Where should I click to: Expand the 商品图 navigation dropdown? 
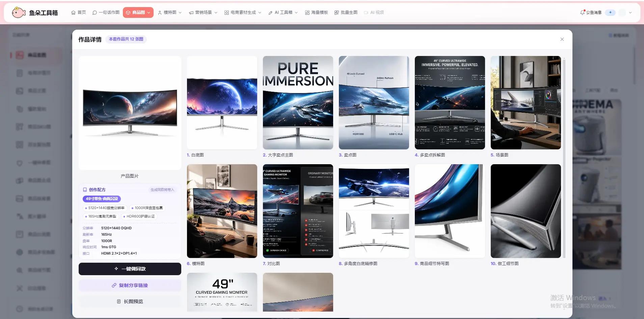138,12
